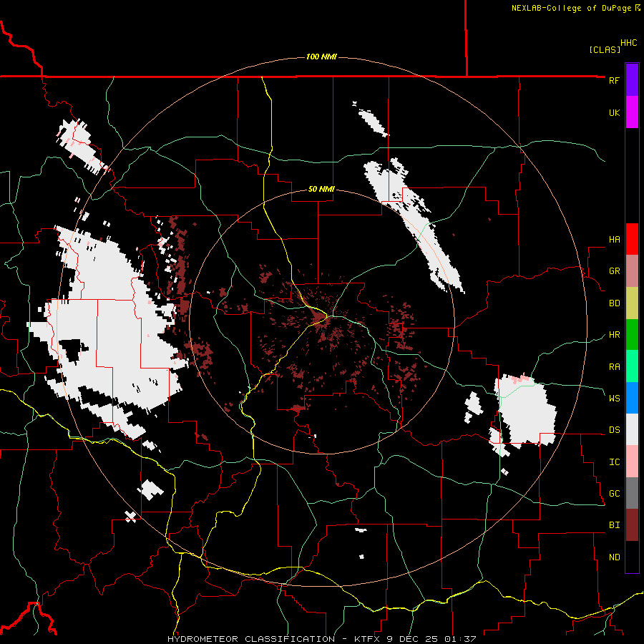Click the NEXLAB-College of DuPage credit text
This screenshot has height=644, width=644.
pyautogui.click(x=572, y=8)
